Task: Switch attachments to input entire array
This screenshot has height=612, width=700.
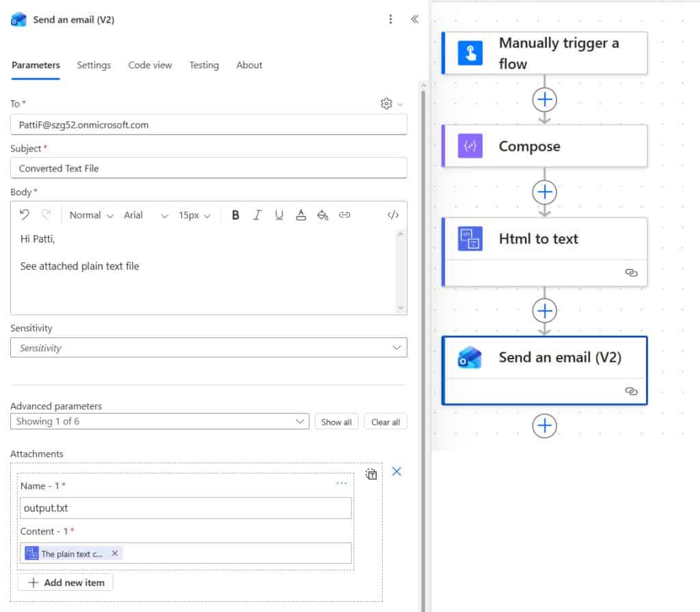Action: tap(371, 474)
